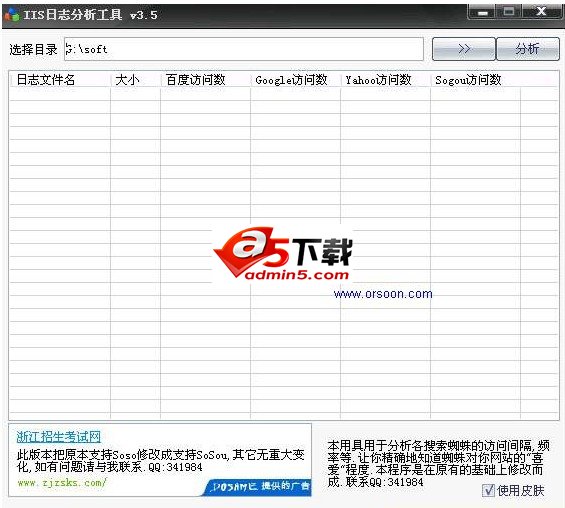This screenshot has width=565, height=508.
Task: Close the IIS log analyzer window
Action: [x=542, y=12]
